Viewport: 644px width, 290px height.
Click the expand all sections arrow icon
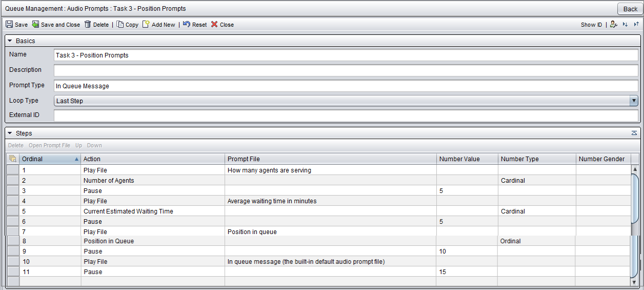[x=625, y=24]
